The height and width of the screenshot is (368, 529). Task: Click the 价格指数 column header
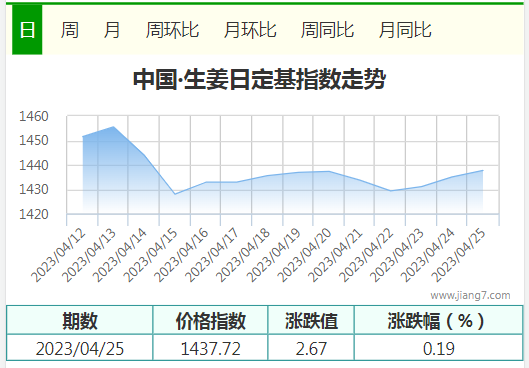tap(211, 320)
